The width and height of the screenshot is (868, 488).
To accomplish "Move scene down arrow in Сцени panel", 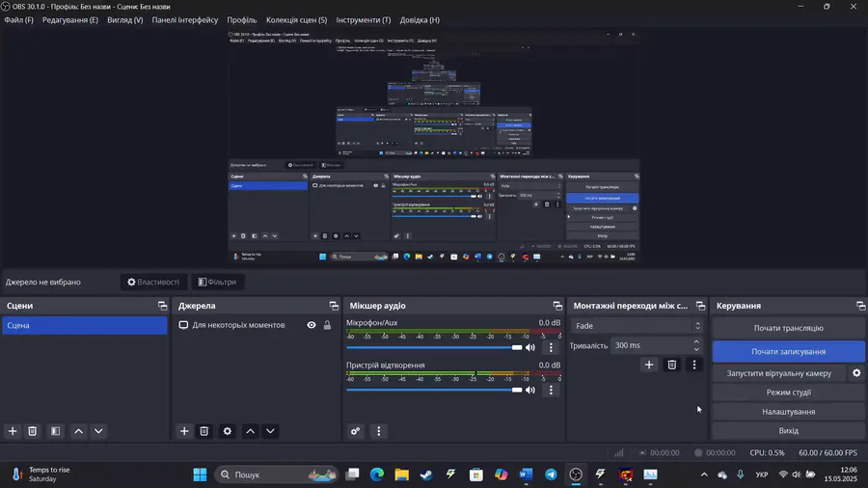I will (x=98, y=431).
